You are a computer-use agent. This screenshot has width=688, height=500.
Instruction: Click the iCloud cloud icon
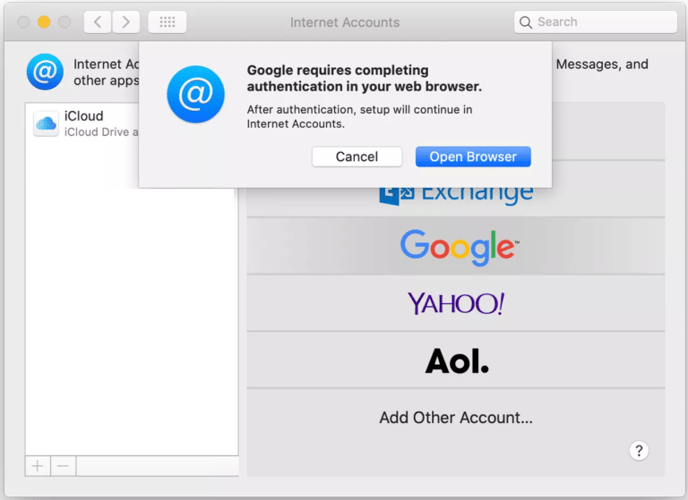pyautogui.click(x=46, y=124)
